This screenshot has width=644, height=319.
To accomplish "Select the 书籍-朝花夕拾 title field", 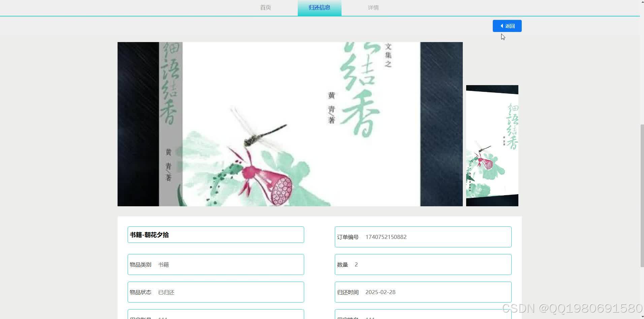I will click(x=216, y=235).
